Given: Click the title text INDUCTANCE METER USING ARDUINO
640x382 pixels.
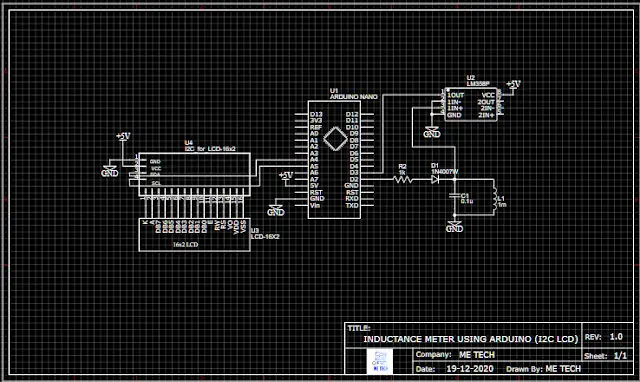Looking at the screenshot, I should pos(471,339).
